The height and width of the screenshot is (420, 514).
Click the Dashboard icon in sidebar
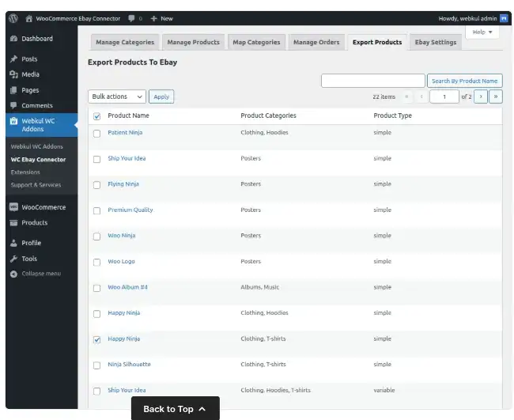pyautogui.click(x=13, y=39)
